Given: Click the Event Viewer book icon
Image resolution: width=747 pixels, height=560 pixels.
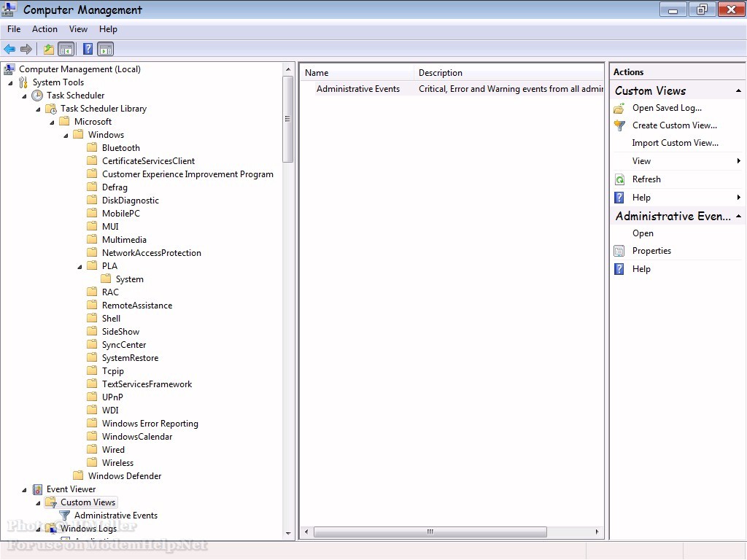Looking at the screenshot, I should (x=37, y=489).
